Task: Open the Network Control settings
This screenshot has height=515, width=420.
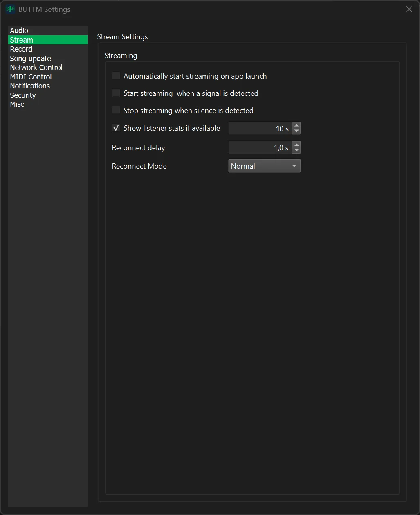Action: coord(36,67)
